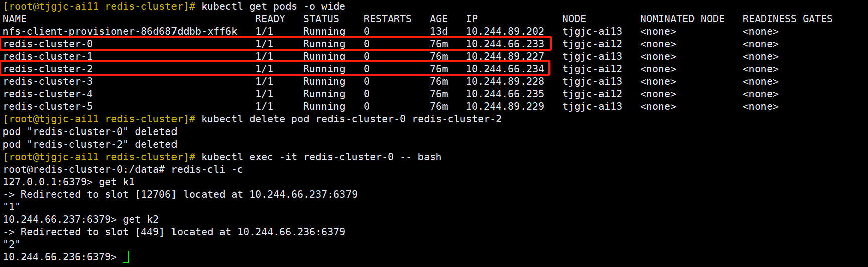Click the Redirected to slot [449] line
This screenshot has height=267, width=868.
pos(174,232)
